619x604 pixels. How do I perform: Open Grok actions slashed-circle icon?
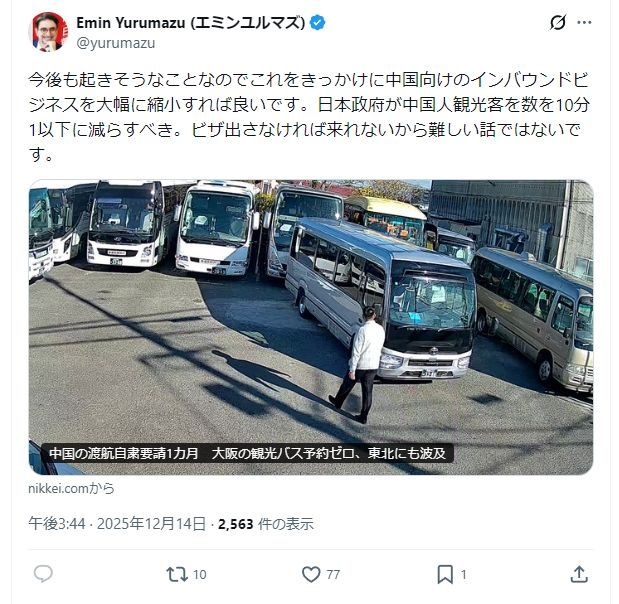coord(558,23)
